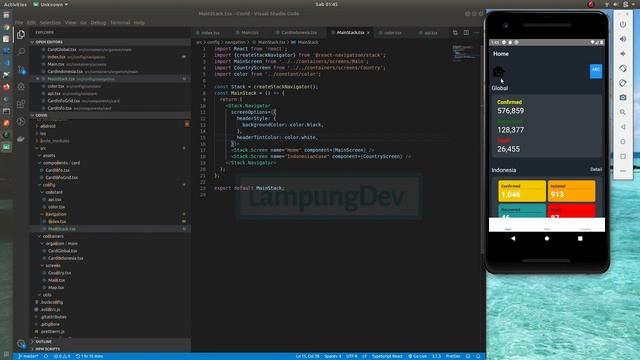Collapse the containers folder
The width and height of the screenshot is (640, 360).
tap(53, 236)
